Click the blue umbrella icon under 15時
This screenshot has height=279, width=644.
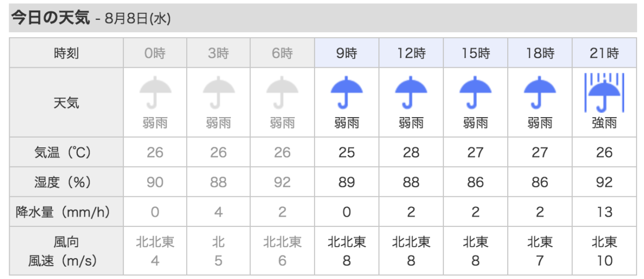click(475, 92)
